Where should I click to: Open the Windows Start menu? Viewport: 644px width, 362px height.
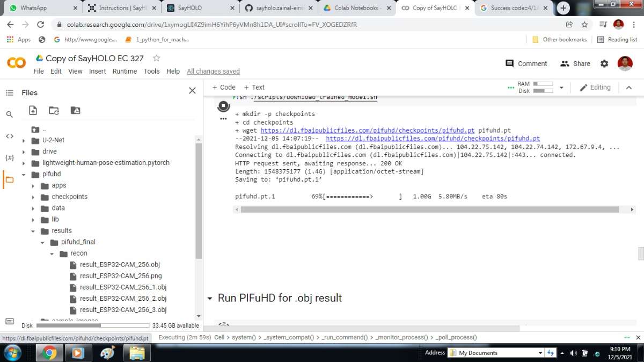click(x=12, y=353)
